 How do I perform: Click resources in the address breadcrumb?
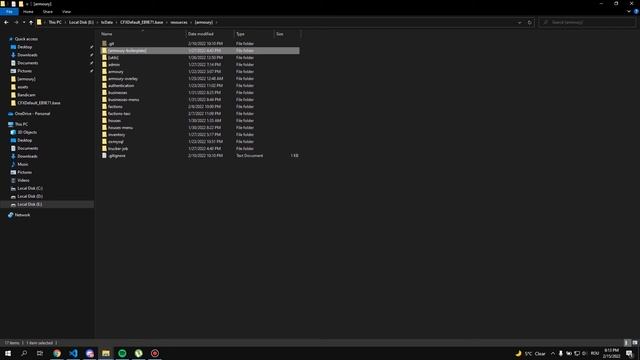coord(179,22)
